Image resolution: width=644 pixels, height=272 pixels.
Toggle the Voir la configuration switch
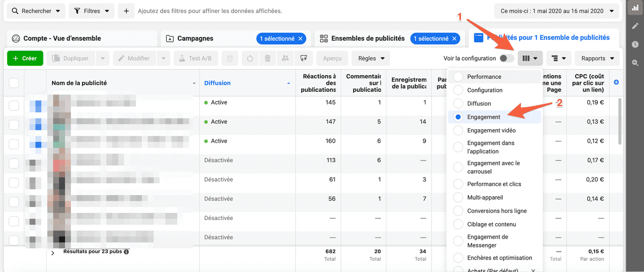507,58
